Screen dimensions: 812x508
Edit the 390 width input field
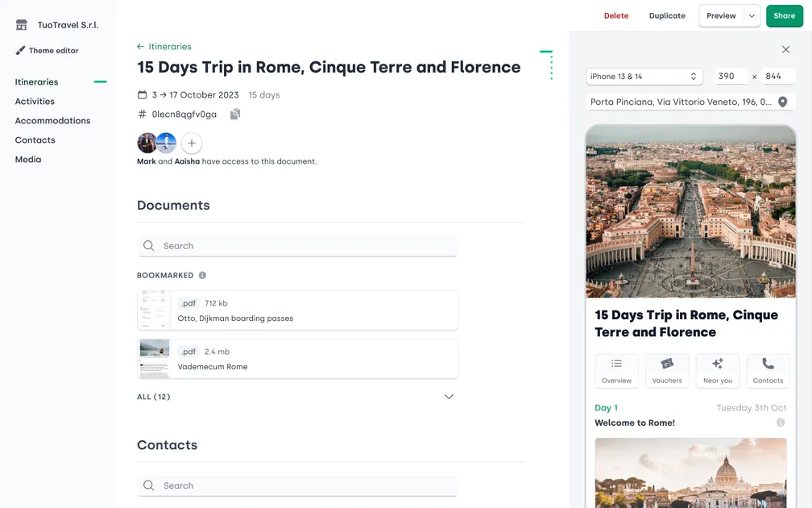(x=729, y=76)
